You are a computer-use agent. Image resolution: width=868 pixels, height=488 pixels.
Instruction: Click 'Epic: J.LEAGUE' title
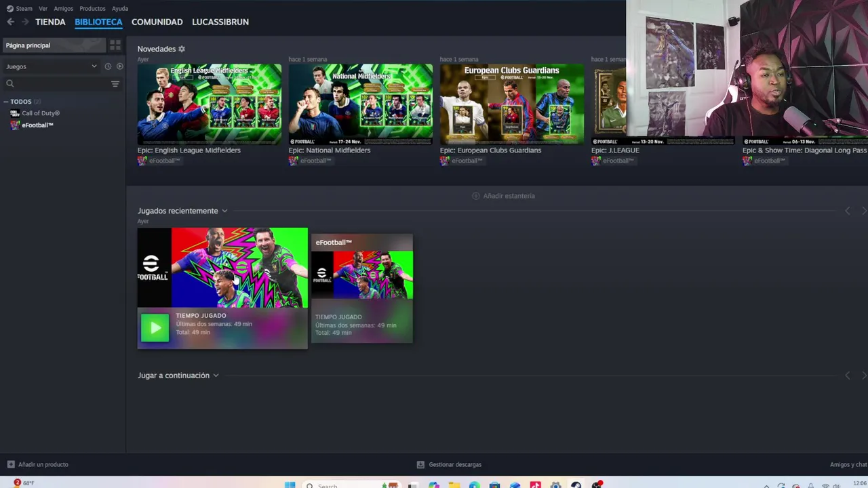tap(615, 150)
